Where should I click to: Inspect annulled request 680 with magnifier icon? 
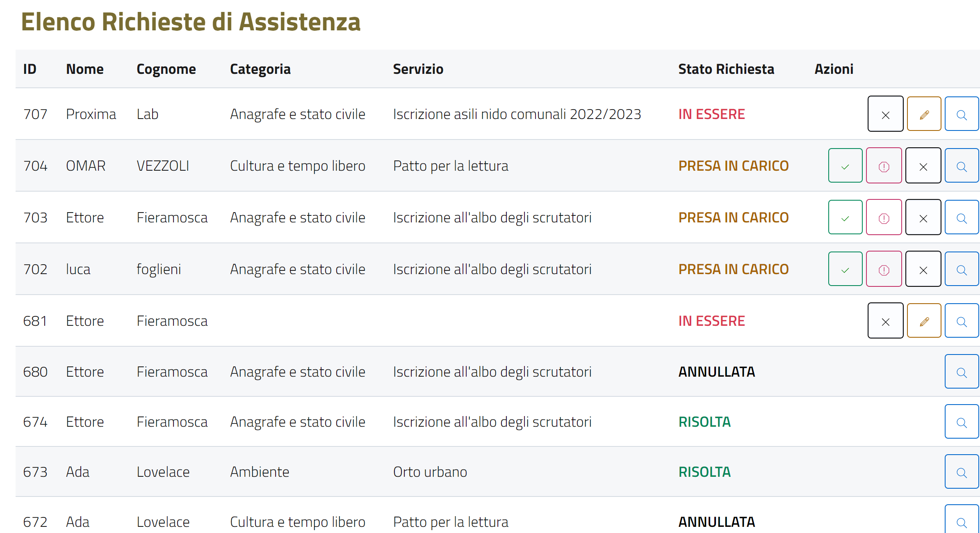click(x=962, y=372)
